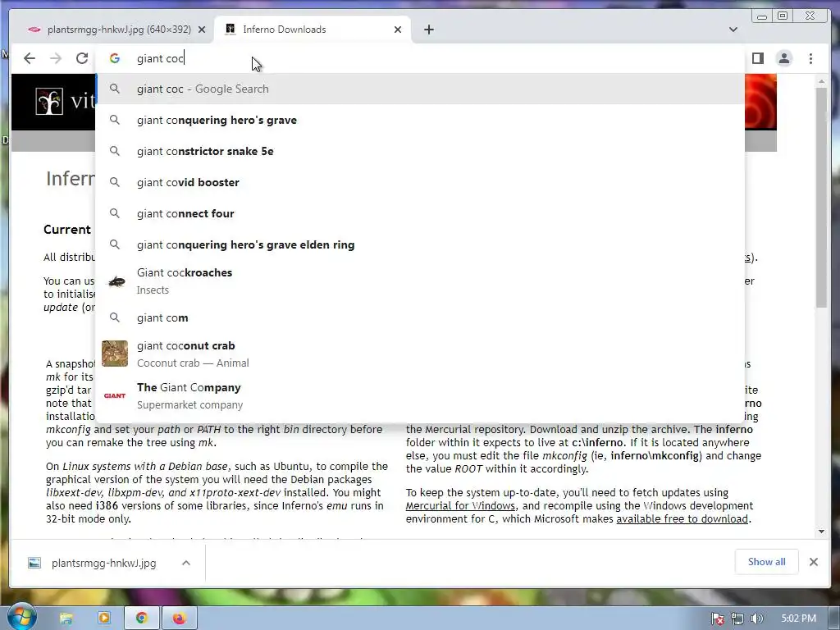Close the Inferno Downloads tab
Screen dimensions: 840x630
click(398, 30)
